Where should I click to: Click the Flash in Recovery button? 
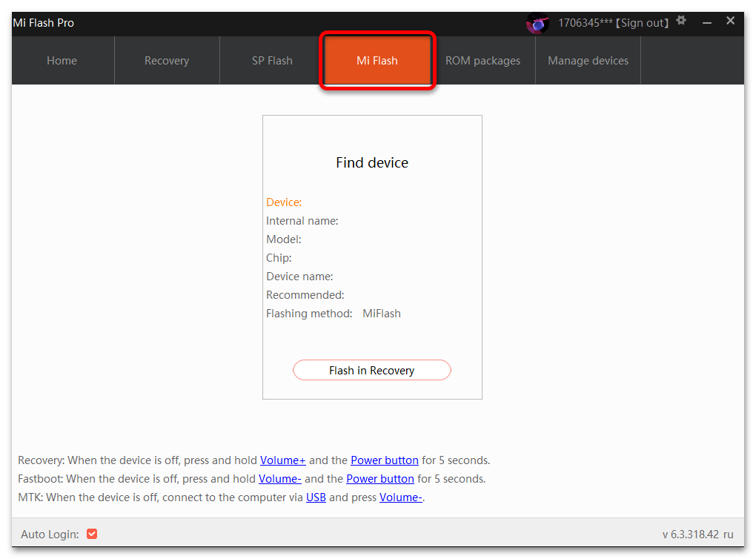click(x=372, y=371)
